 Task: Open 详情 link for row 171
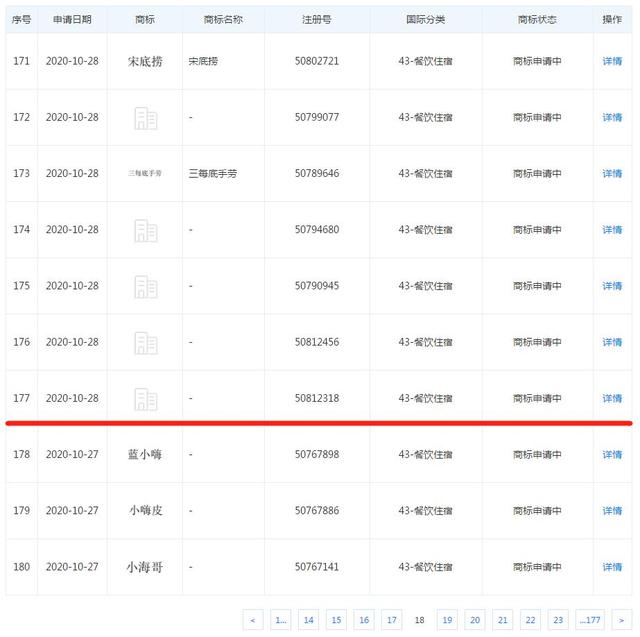tap(612, 61)
